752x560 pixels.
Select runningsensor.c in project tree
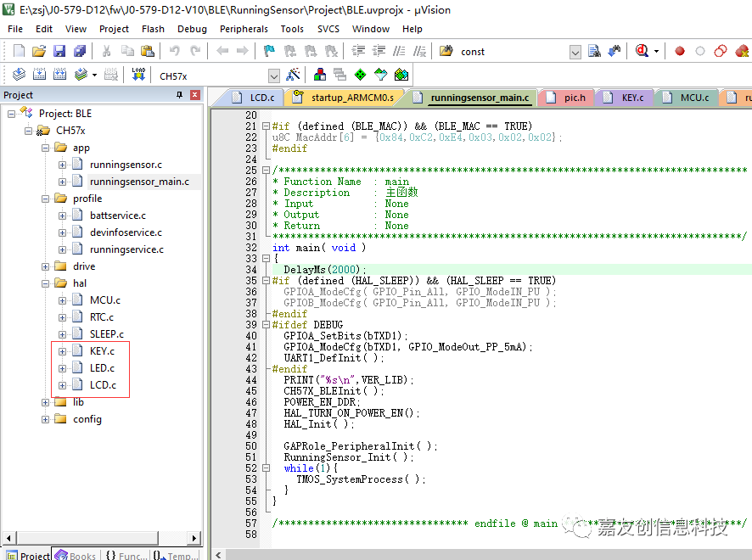click(x=126, y=165)
